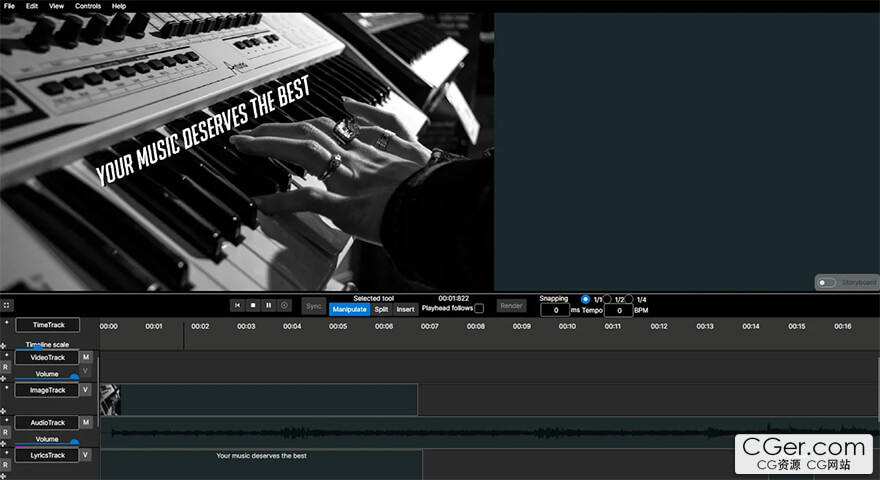Open the Controls menu

[88, 6]
